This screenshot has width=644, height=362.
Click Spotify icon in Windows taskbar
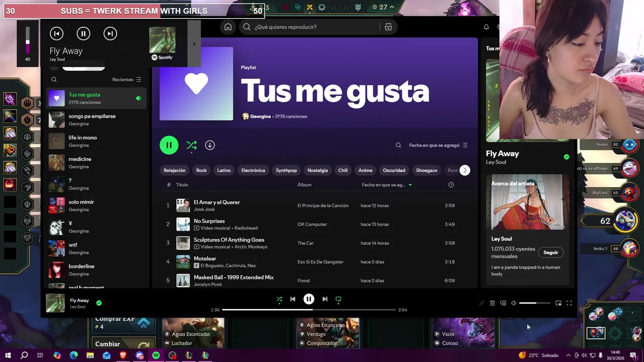156,355
